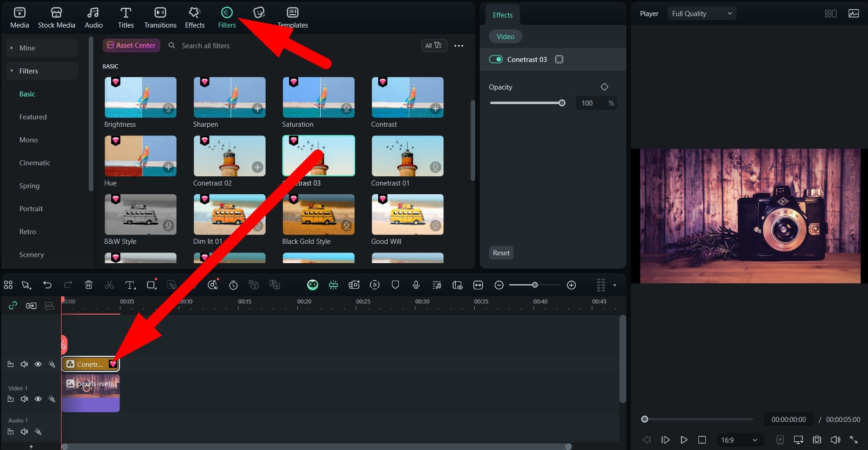The width and height of the screenshot is (868, 450).
Task: Select the Good Will filter thumbnail
Action: 408,214
